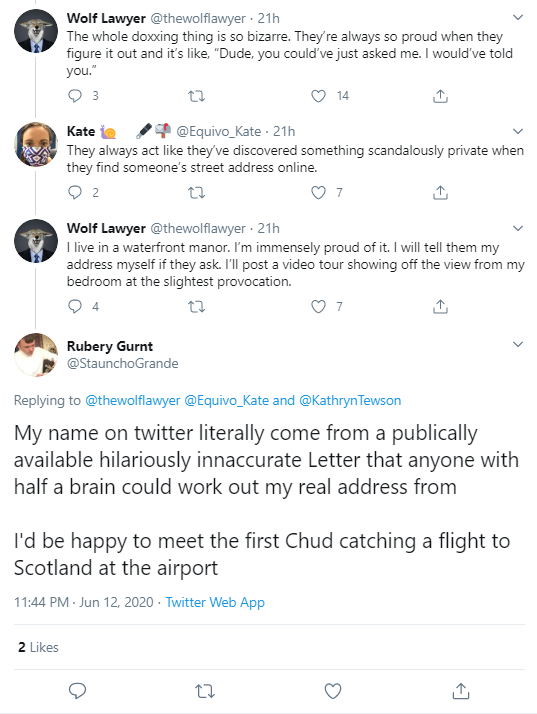Share Wolf Lawyer's first tweet
The width and height of the screenshot is (537, 714).
[440, 96]
